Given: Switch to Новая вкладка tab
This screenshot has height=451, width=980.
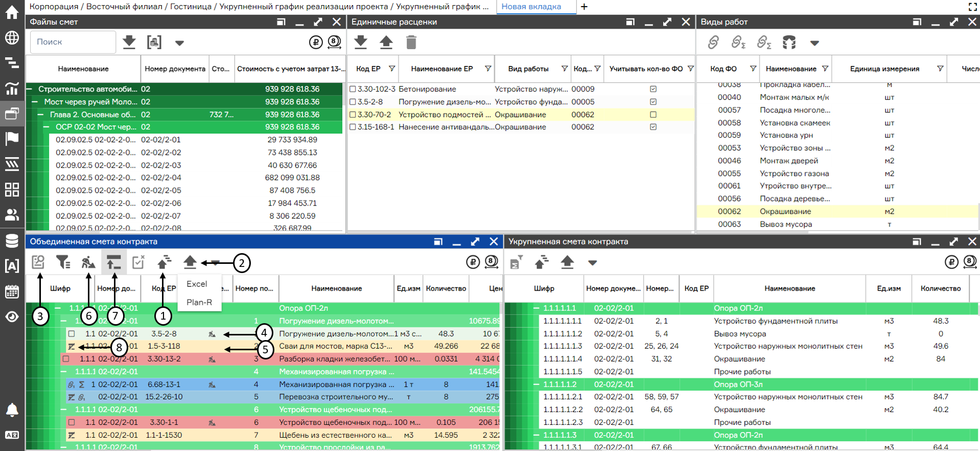Looking at the screenshot, I should click(531, 7).
